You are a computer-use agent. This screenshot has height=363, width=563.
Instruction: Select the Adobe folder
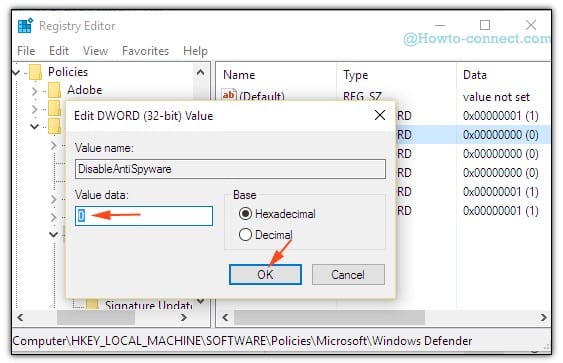click(x=85, y=90)
